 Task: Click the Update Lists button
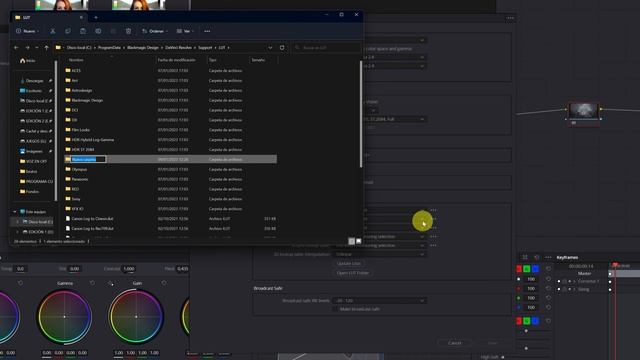click(x=349, y=264)
